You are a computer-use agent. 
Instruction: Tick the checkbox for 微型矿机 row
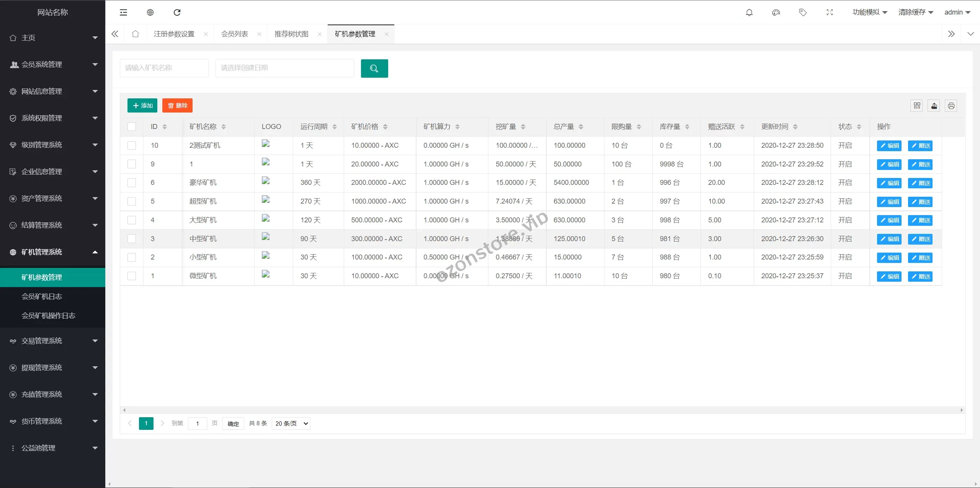132,276
